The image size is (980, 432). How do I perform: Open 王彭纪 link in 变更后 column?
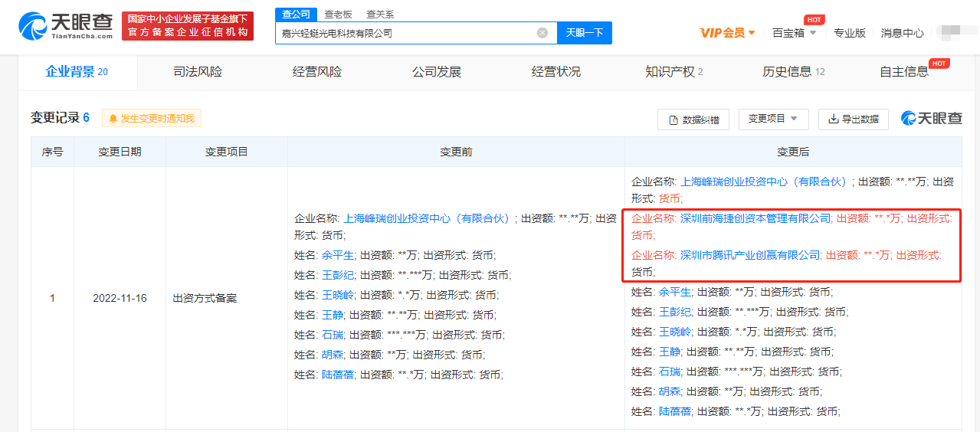pos(675,312)
